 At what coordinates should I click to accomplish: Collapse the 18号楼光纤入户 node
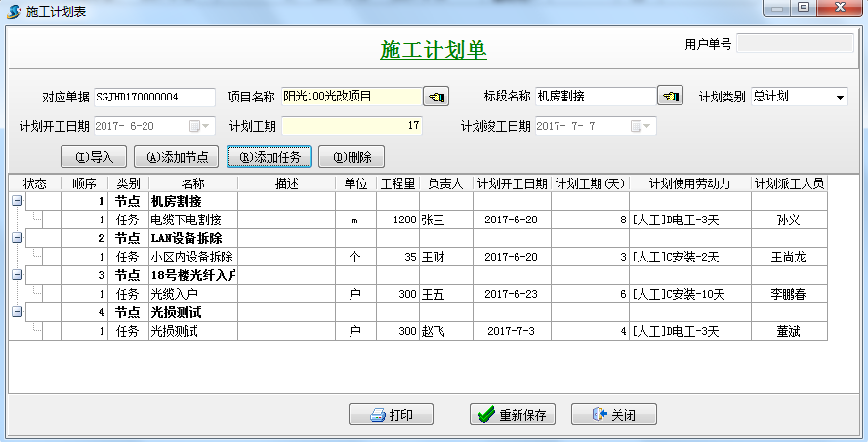[17, 275]
